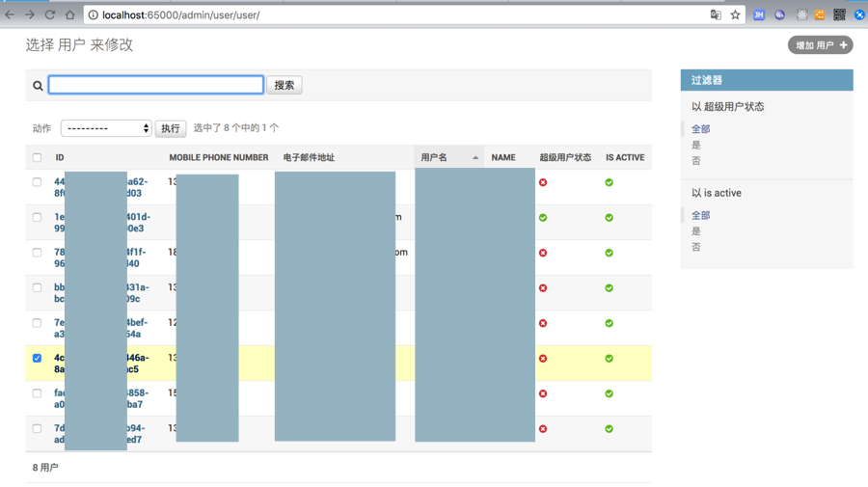
Task: Open the blue circular extension at far right
Action: click(x=860, y=14)
